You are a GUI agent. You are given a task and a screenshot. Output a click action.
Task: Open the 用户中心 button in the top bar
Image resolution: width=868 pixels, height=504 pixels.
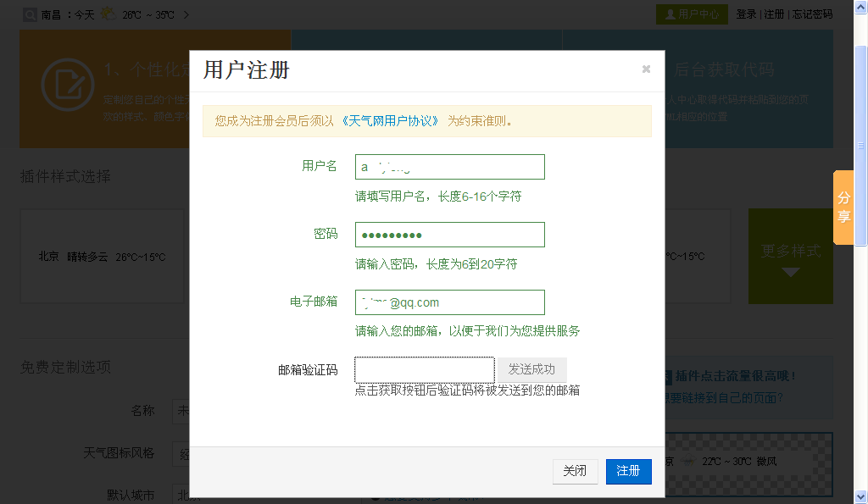tap(692, 14)
